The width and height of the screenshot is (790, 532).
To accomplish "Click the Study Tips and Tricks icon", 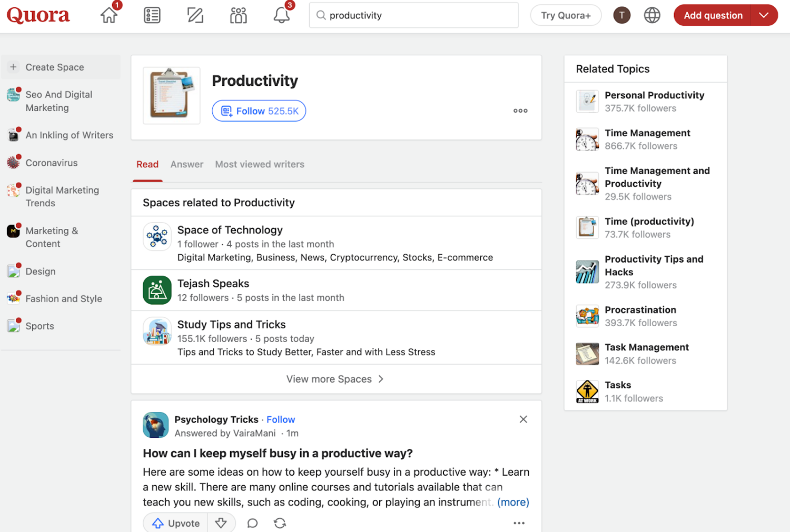I will pos(157,331).
